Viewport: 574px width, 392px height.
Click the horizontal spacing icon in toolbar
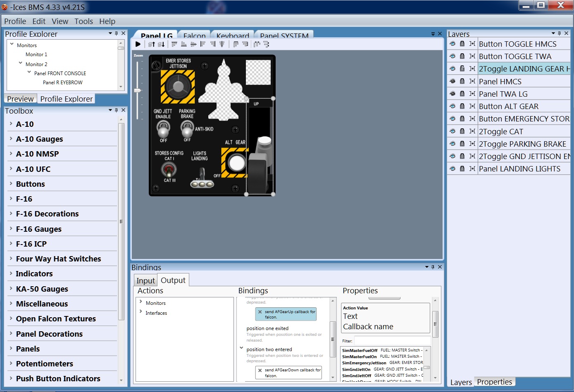tap(257, 44)
